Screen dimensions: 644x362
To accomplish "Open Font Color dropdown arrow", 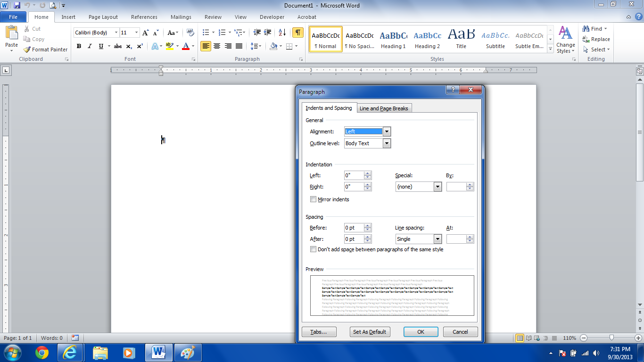I will [193, 46].
